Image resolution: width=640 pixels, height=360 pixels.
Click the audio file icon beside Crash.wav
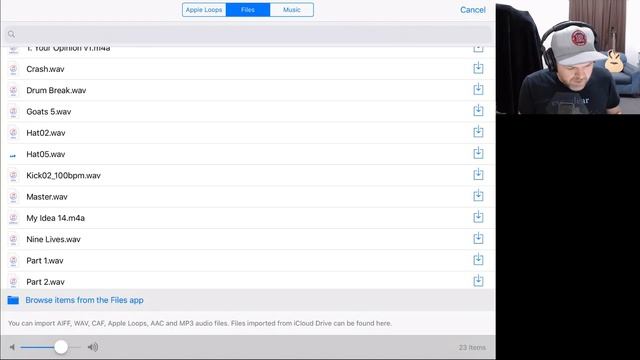(x=13, y=69)
